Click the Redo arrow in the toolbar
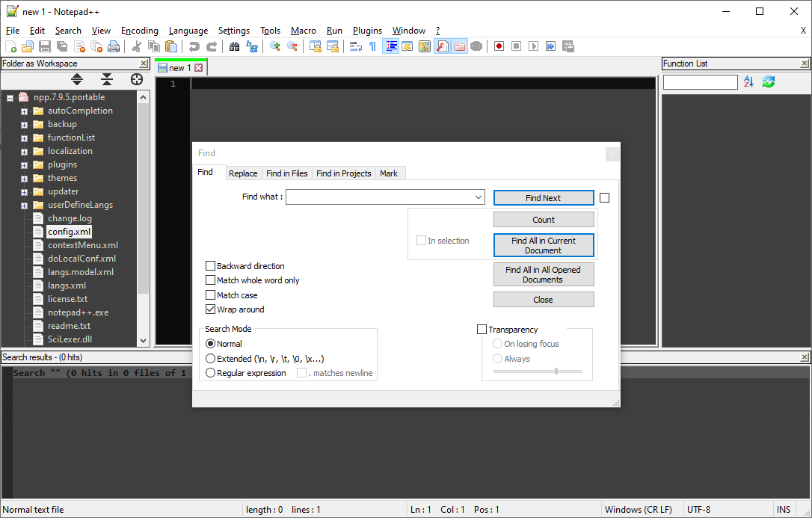812x518 pixels. [x=212, y=46]
